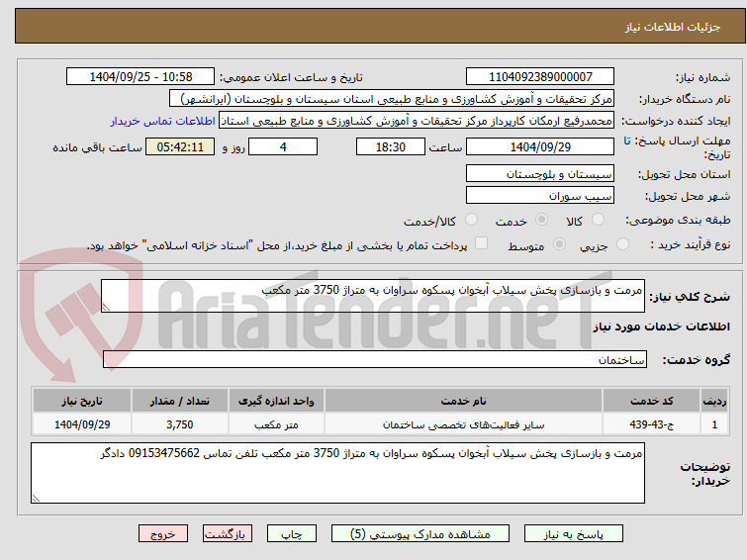
Task: Click the quantity cell 3,750
Action: click(x=180, y=424)
